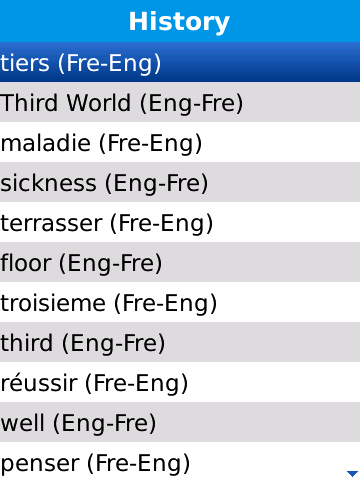Viewport: 360px width, 480px height.
Task: Choose the sickness (Eng-Fre) entry
Action: (180, 182)
